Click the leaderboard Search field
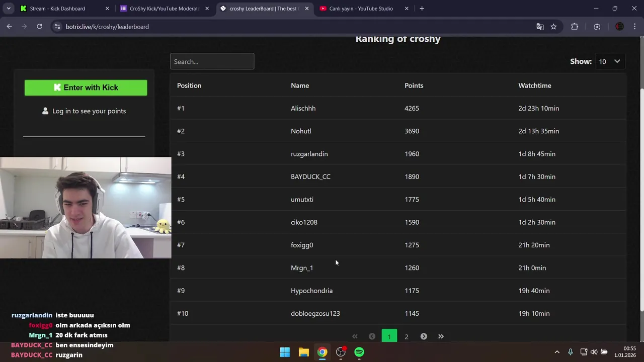This screenshot has height=362, width=644. point(212,61)
